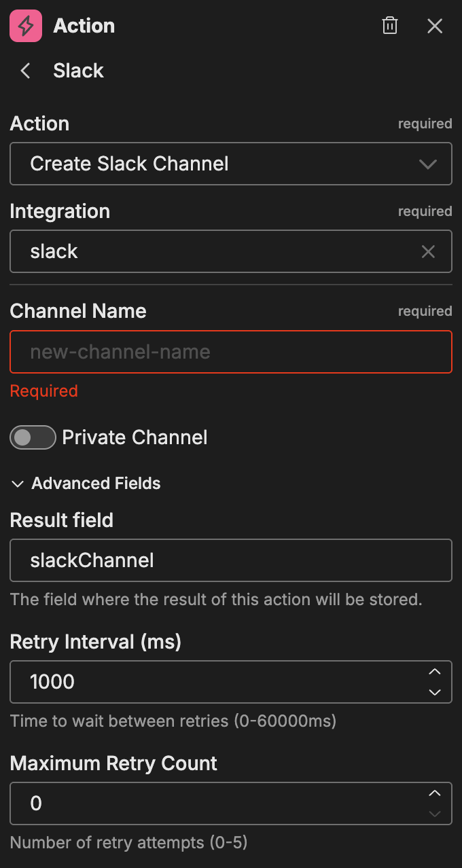This screenshot has height=868, width=462.
Task: Click the pink lightning bolt Action icon
Action: point(26,26)
